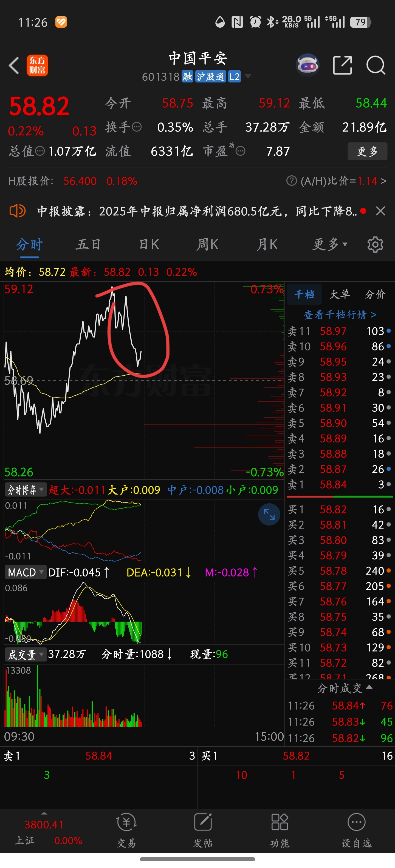Image resolution: width=395 pixels, height=868 pixels.
Task: Tap the volume bars chart
Action: [144, 695]
